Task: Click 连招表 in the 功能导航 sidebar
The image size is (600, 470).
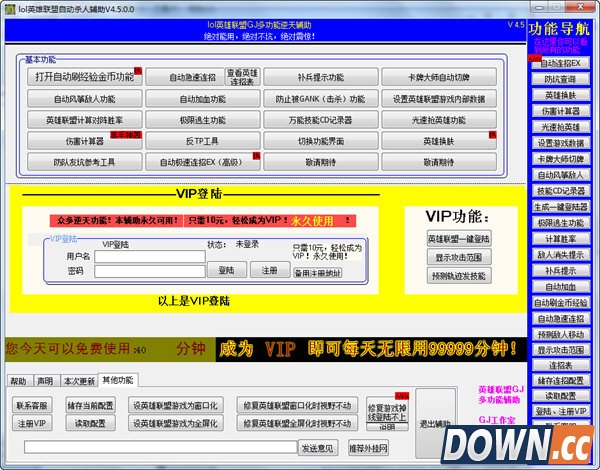Action: point(561,365)
